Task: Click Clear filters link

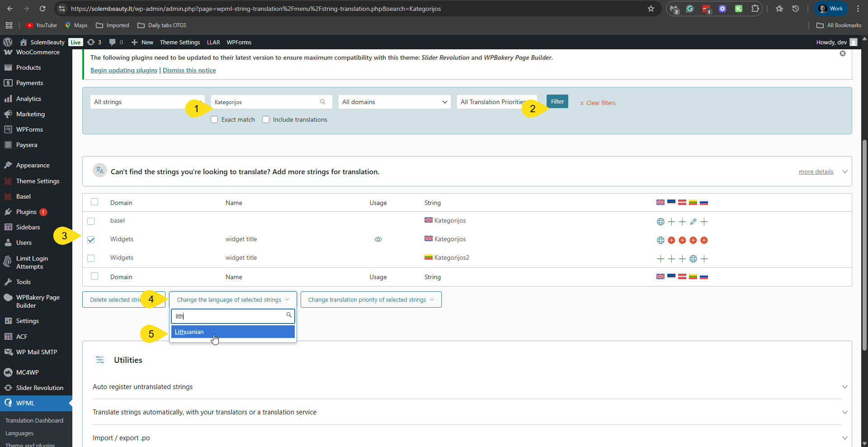Action: pyautogui.click(x=598, y=103)
